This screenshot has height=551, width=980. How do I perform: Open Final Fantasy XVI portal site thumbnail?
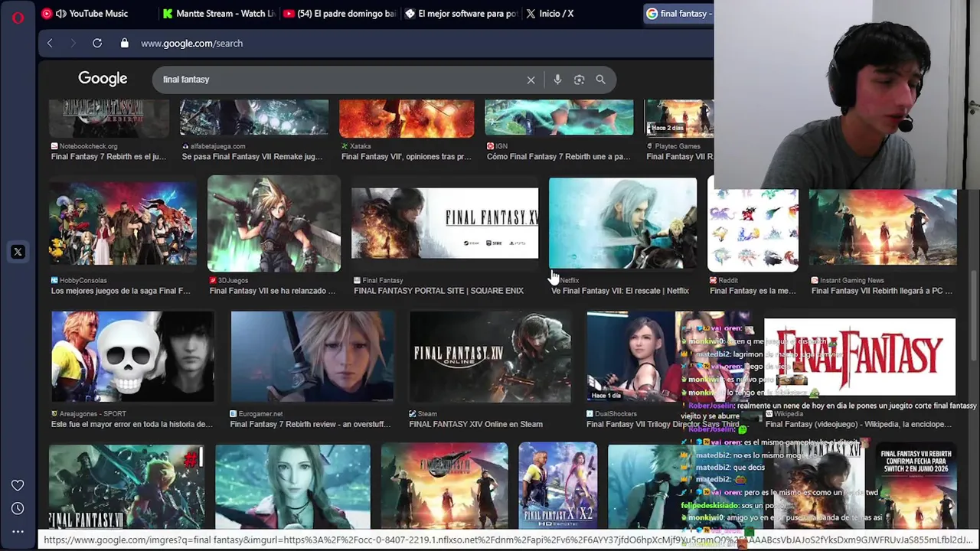click(x=445, y=223)
